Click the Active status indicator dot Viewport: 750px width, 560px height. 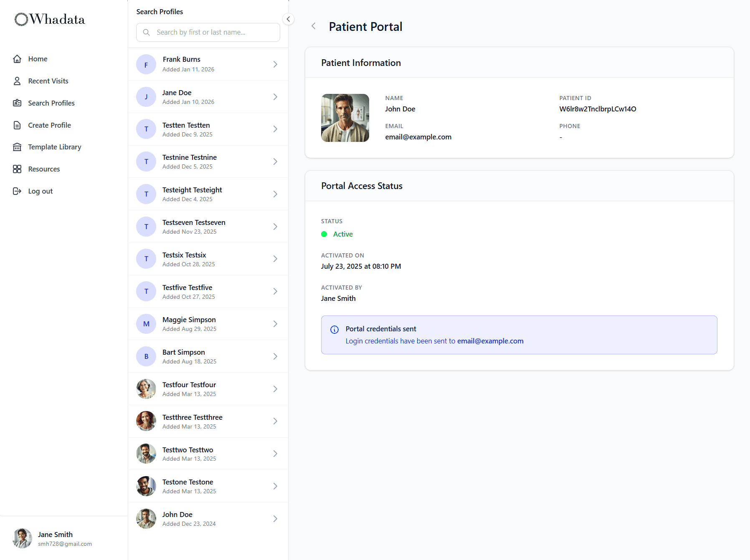tap(324, 234)
